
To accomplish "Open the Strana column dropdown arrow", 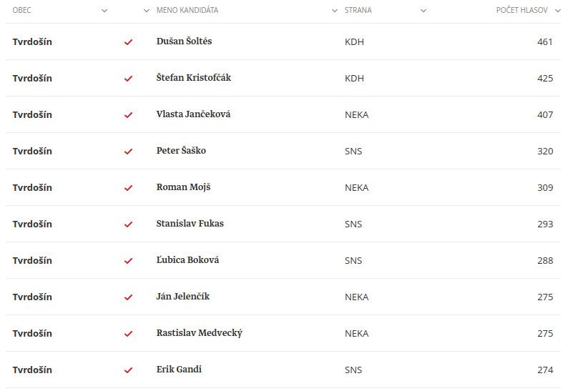I will [423, 11].
